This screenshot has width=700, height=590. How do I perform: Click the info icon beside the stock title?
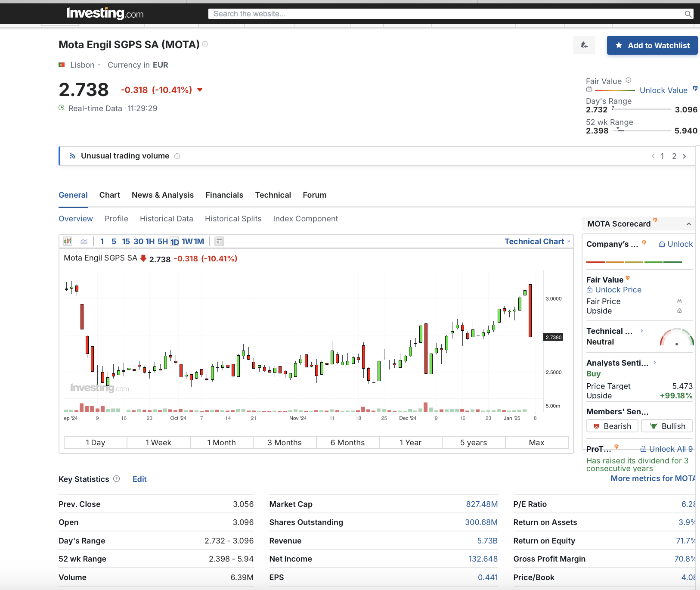(x=205, y=44)
